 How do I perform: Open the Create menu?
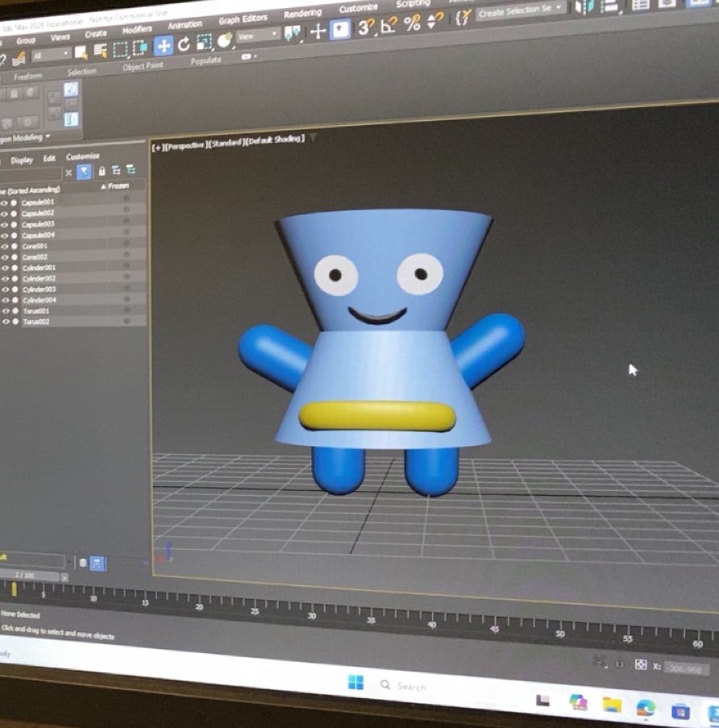(x=96, y=33)
